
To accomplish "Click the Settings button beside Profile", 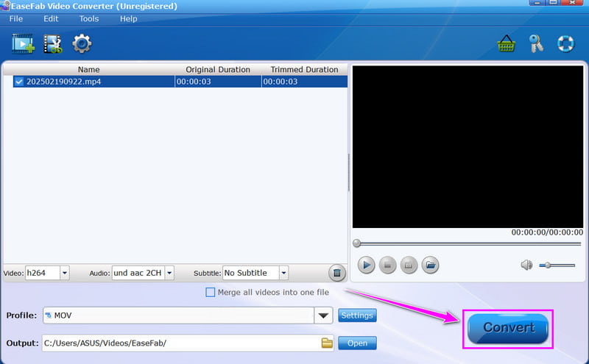I will point(357,315).
